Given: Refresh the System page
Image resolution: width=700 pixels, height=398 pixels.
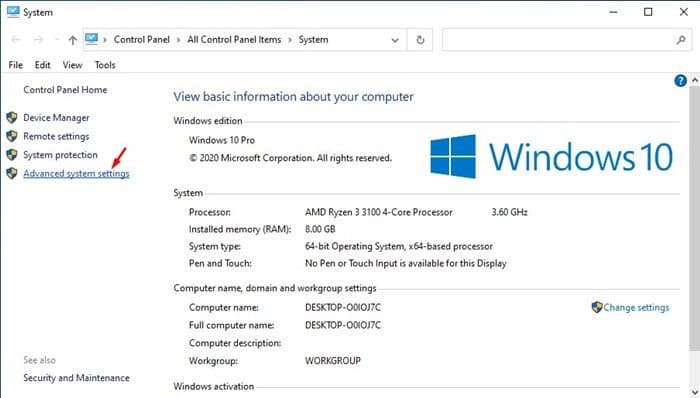Looking at the screenshot, I should point(420,40).
